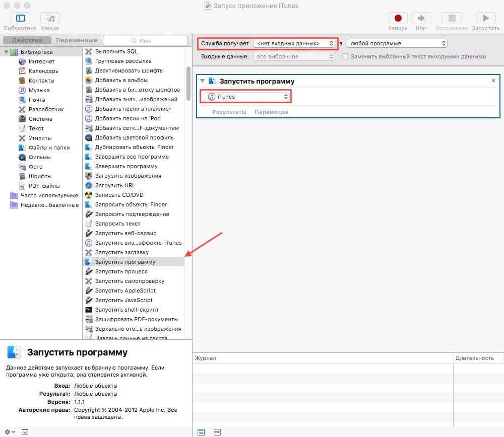Open Результаты tab of the action

[229, 112]
